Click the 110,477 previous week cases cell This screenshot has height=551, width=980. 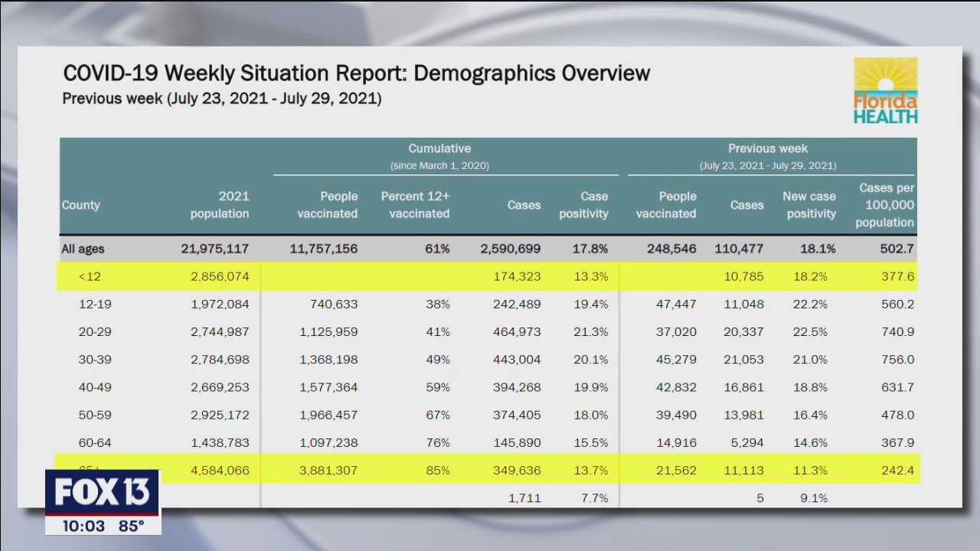739,249
